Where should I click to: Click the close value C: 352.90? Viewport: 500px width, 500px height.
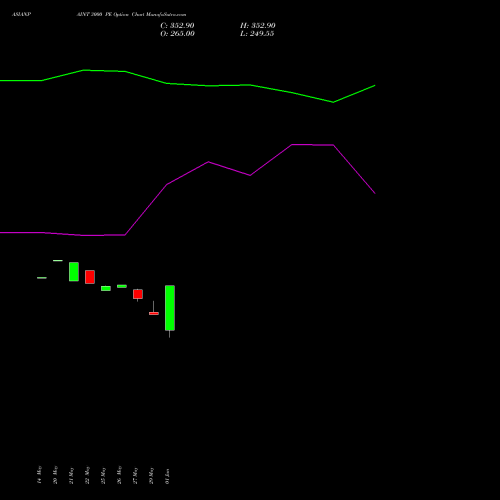point(177,26)
